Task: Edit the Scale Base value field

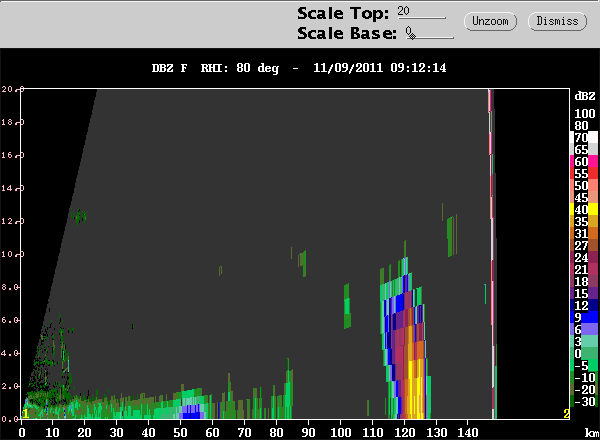Action: click(429, 33)
